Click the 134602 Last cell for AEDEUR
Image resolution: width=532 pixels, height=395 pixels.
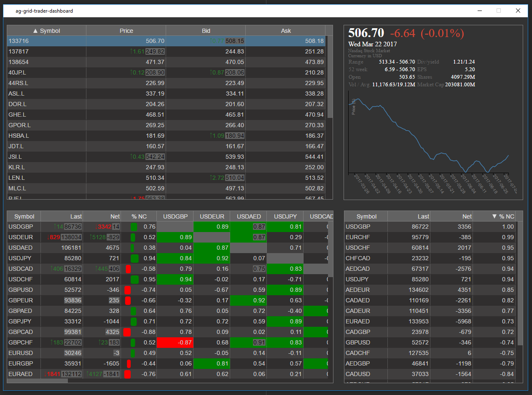[409, 290]
